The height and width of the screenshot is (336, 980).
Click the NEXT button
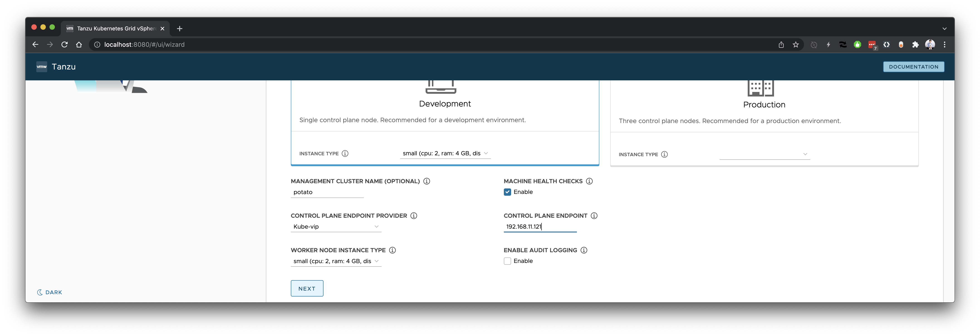point(307,288)
